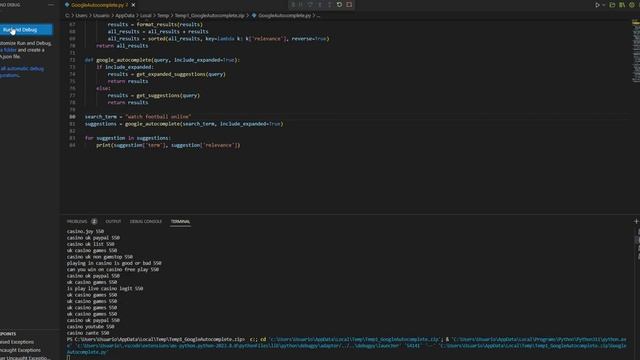Screen dimensions: 640x360
Task: Click the Problems count badge
Action: (x=94, y=222)
